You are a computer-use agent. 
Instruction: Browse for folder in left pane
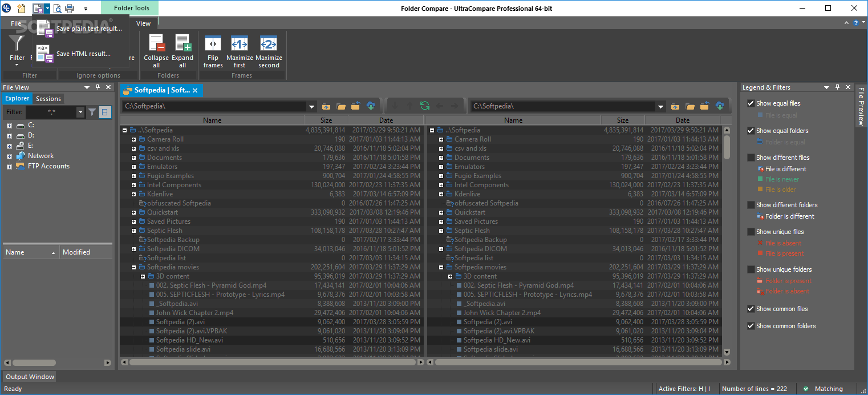341,106
